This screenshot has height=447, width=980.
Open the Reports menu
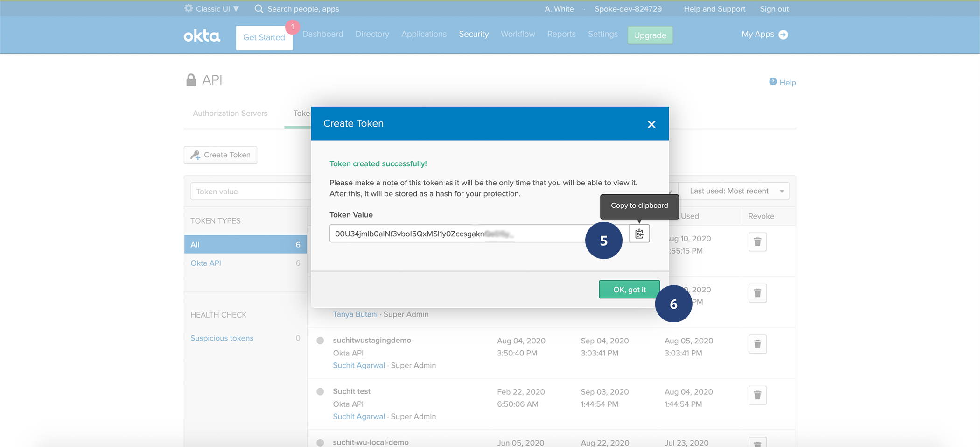(561, 34)
